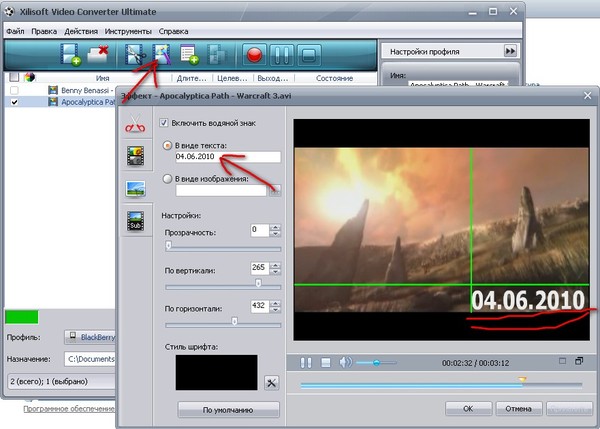
Task: Open the Файл menu
Action: tap(15, 31)
